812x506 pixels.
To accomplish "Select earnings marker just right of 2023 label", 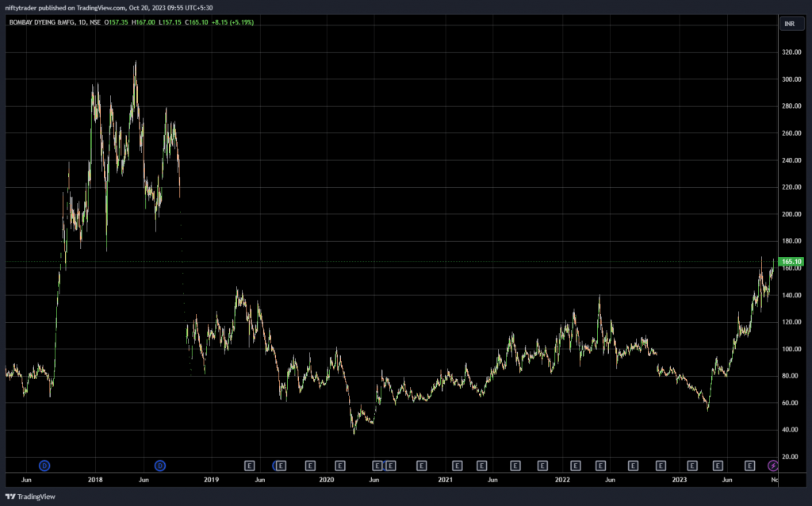I will [x=691, y=466].
